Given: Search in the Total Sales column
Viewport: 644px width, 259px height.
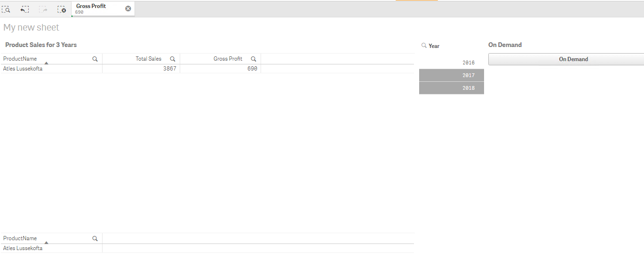Looking at the screenshot, I should click(173, 59).
